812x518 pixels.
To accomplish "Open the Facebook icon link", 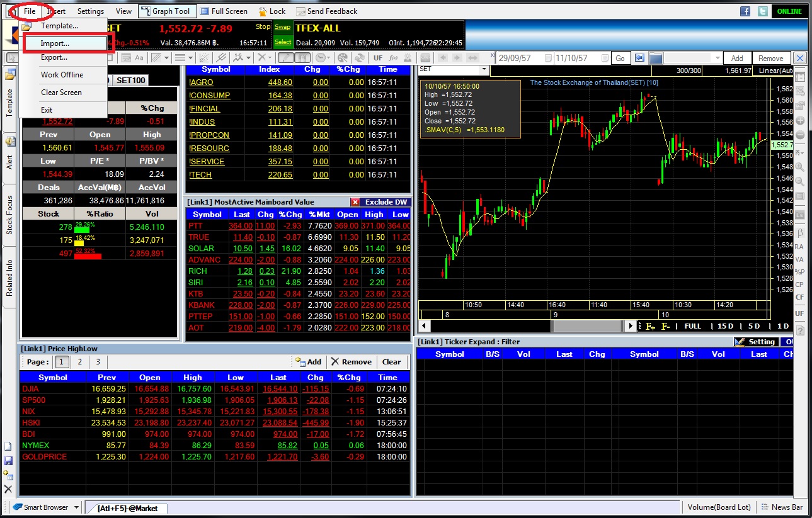I will (x=745, y=11).
